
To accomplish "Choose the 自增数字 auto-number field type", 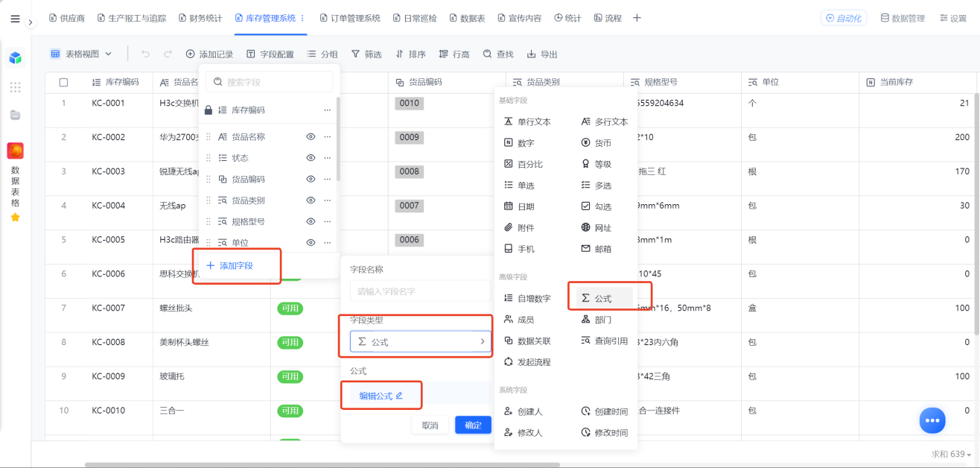I will 528,298.
